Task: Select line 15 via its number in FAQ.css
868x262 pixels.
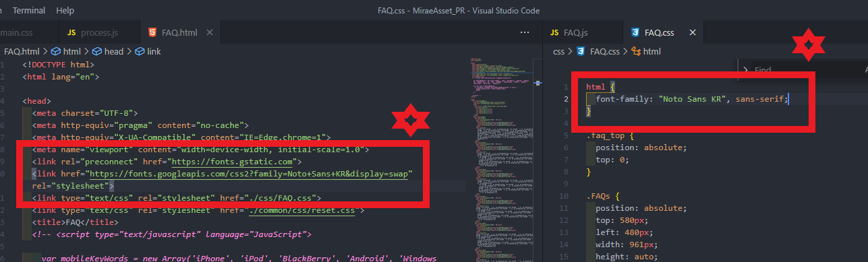Action: click(565, 257)
